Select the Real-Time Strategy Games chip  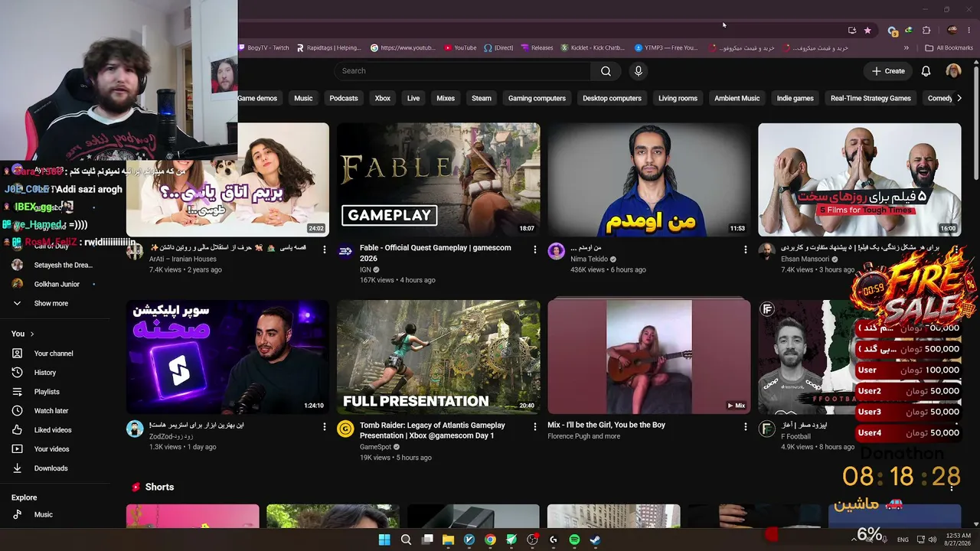(x=871, y=98)
